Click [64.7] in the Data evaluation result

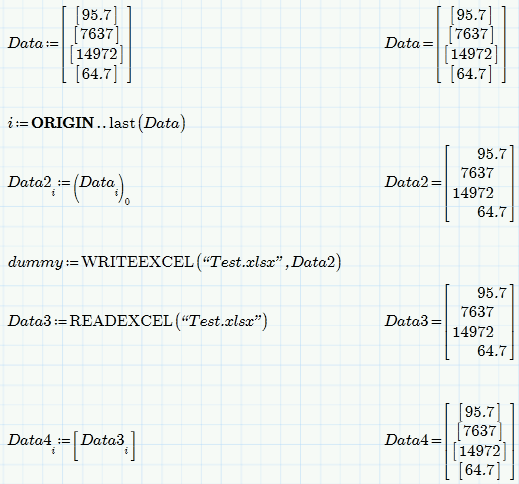(x=471, y=74)
